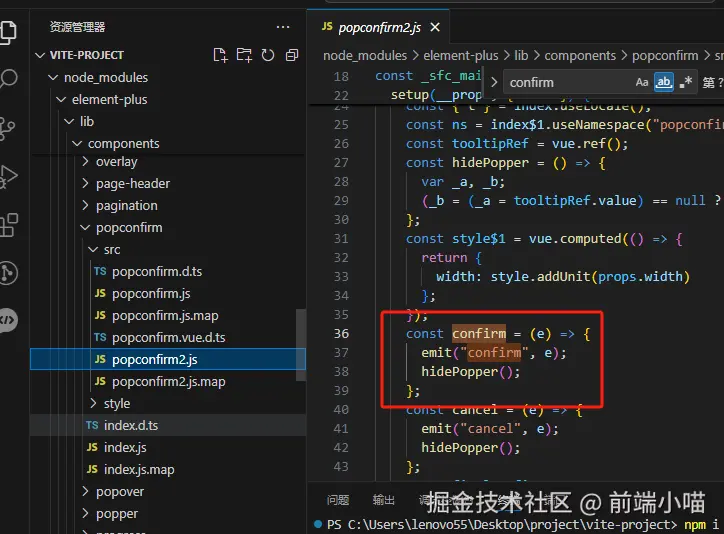Image resolution: width=724 pixels, height=534 pixels.
Task: Open popconfirm.js.map file
Action: [x=168, y=316]
